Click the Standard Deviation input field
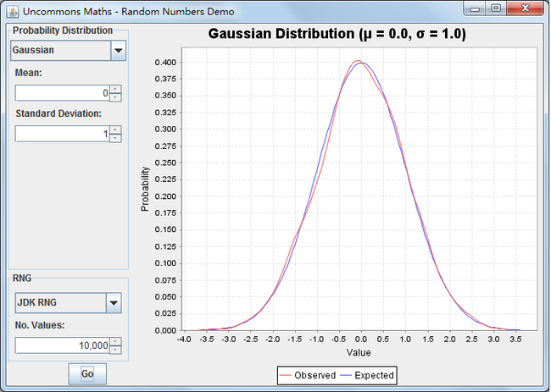The width and height of the screenshot is (551, 392). [x=62, y=134]
